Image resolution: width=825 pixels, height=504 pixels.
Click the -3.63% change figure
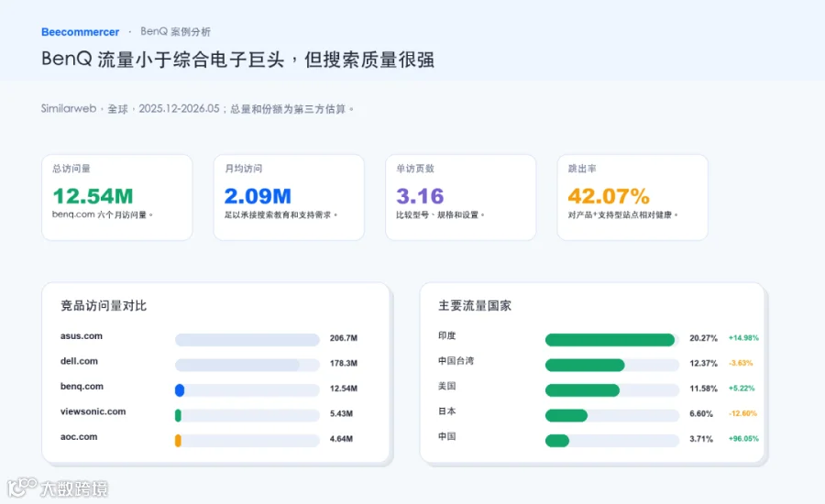click(x=741, y=364)
